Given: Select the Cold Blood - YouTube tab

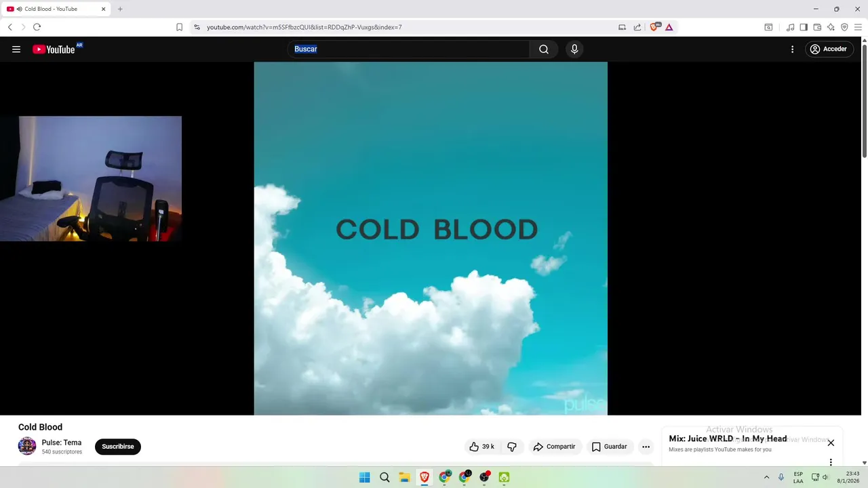Looking at the screenshot, I should point(56,9).
